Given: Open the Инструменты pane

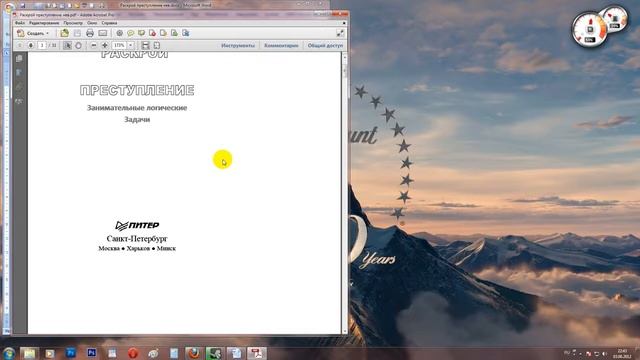Looking at the screenshot, I should (238, 45).
